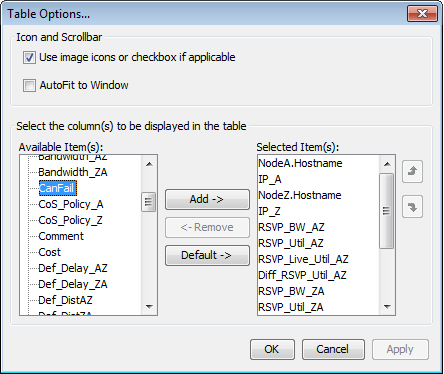Select CoS_Policy_Z in Available Items
This screenshot has width=444, height=374.
[70, 220]
